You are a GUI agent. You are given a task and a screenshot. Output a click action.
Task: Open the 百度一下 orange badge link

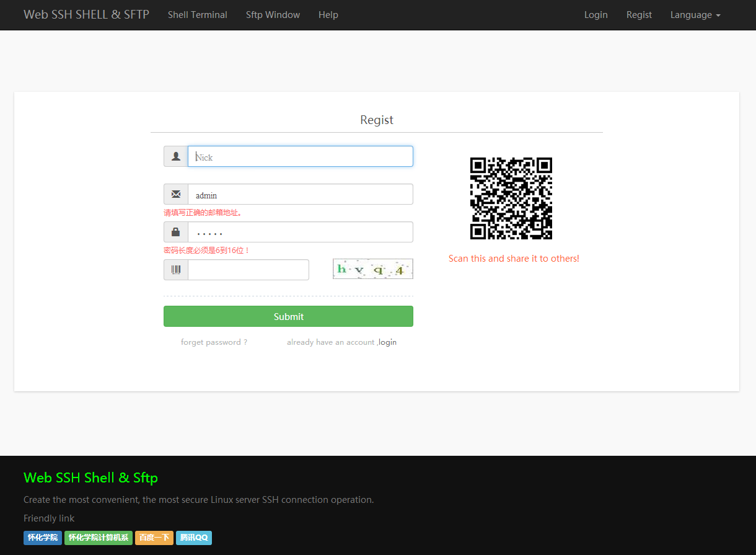[x=154, y=538]
